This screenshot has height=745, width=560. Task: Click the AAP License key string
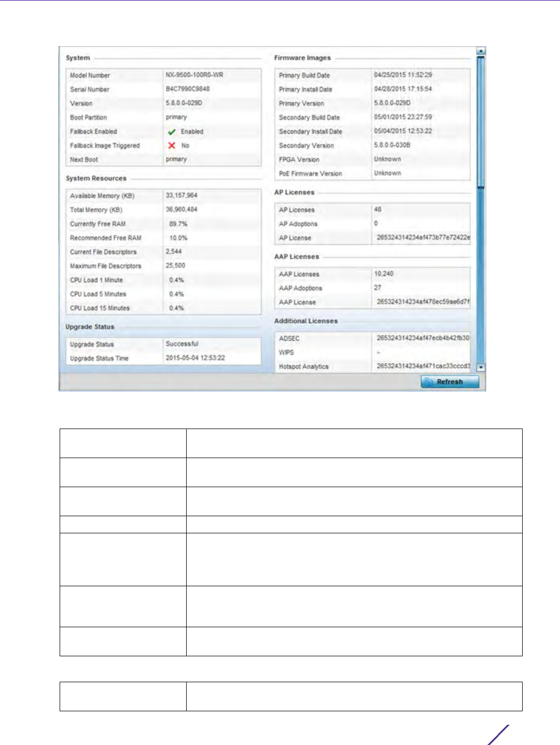[423, 302]
